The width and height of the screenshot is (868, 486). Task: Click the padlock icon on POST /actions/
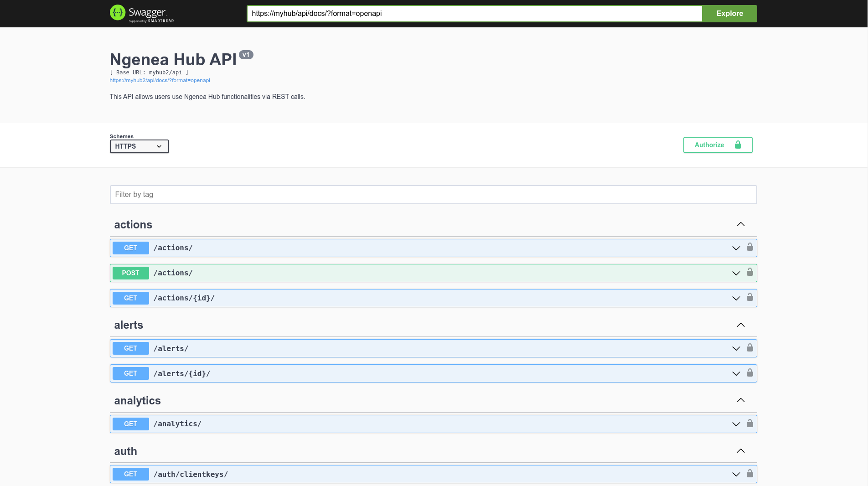[x=750, y=273]
